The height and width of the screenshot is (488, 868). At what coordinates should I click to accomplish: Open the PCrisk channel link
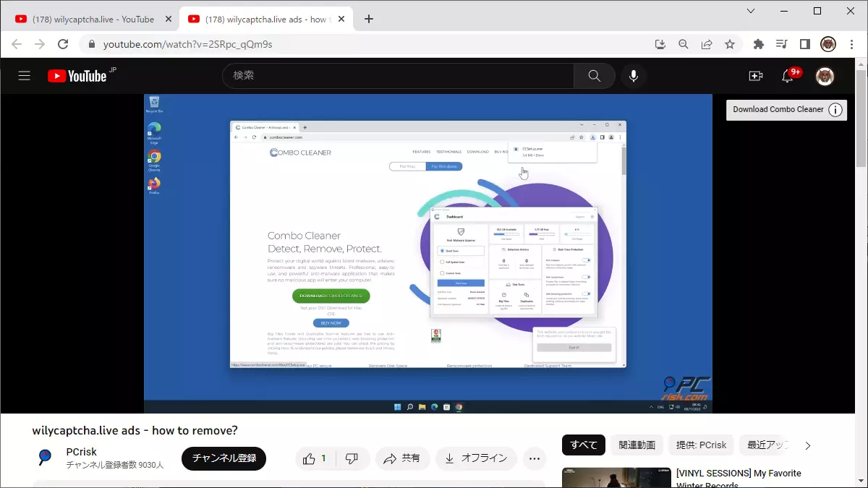click(x=81, y=452)
